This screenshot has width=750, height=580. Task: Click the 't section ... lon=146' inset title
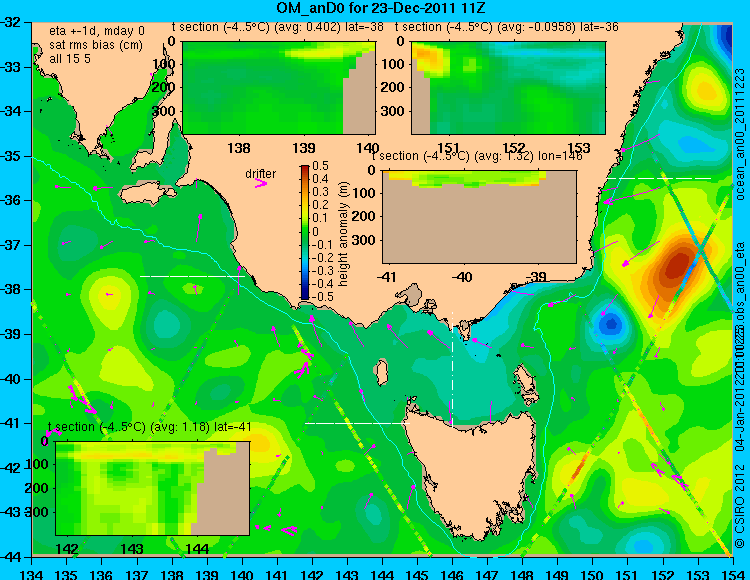point(477,156)
